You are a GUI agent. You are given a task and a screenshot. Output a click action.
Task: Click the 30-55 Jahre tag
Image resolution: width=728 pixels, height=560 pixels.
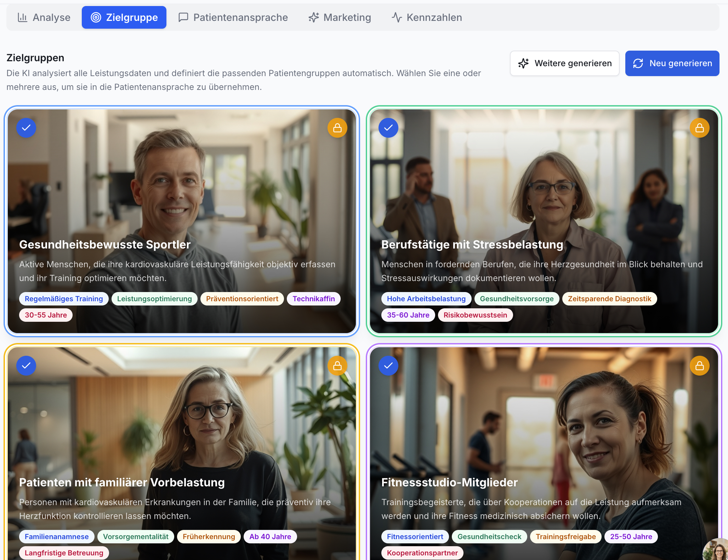pos(46,315)
